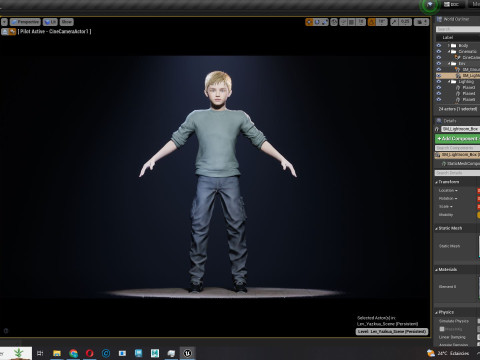Click the weather icon in taskbar
The height and width of the screenshot is (360, 480).
click(x=431, y=353)
